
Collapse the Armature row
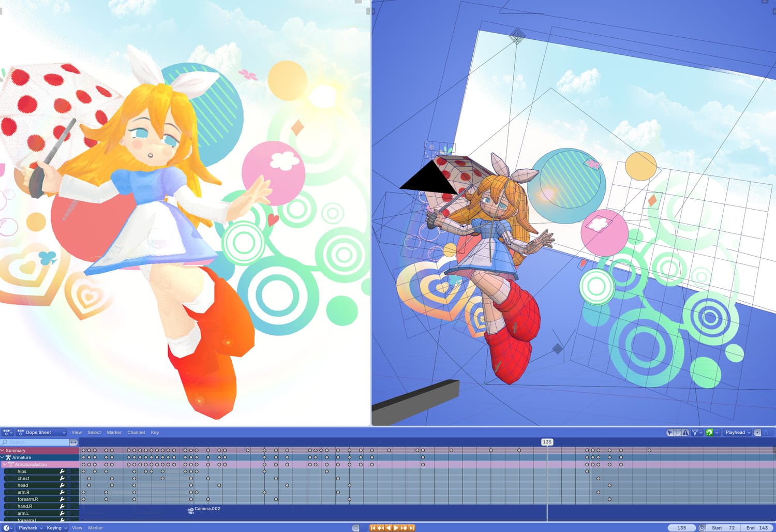3,457
